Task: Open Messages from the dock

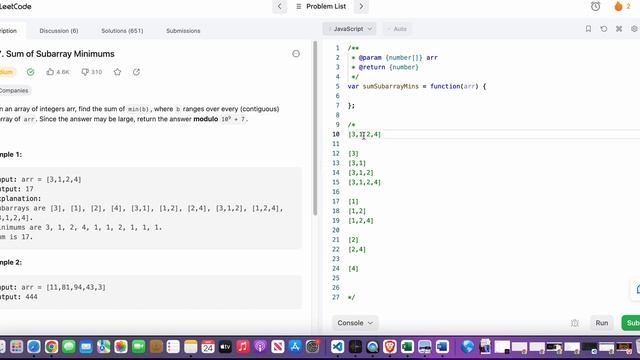Action: 69,347
